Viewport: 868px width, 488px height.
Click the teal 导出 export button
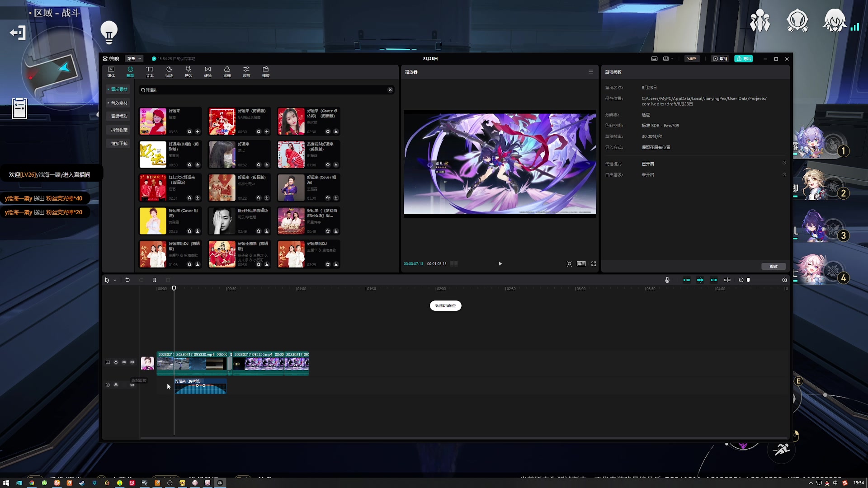(744, 59)
